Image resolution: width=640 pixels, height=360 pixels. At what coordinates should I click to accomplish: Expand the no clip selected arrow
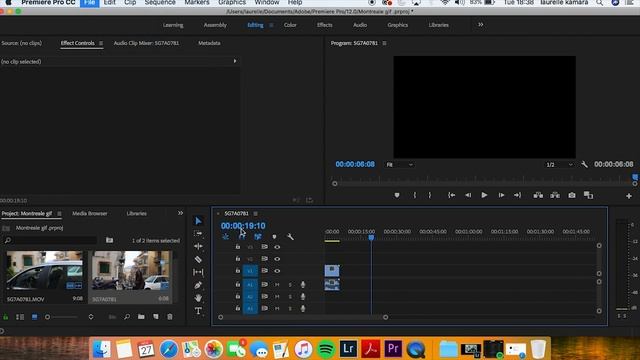click(x=235, y=61)
